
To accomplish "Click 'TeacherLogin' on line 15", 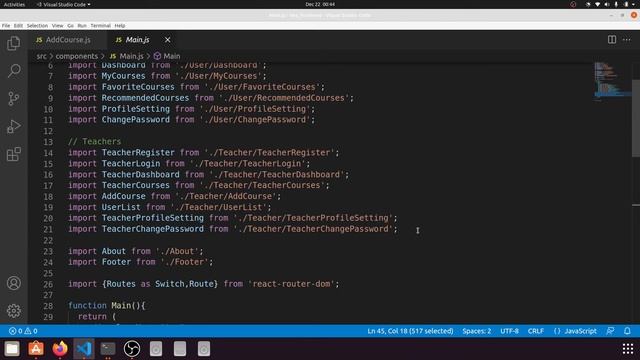I will [131, 164].
